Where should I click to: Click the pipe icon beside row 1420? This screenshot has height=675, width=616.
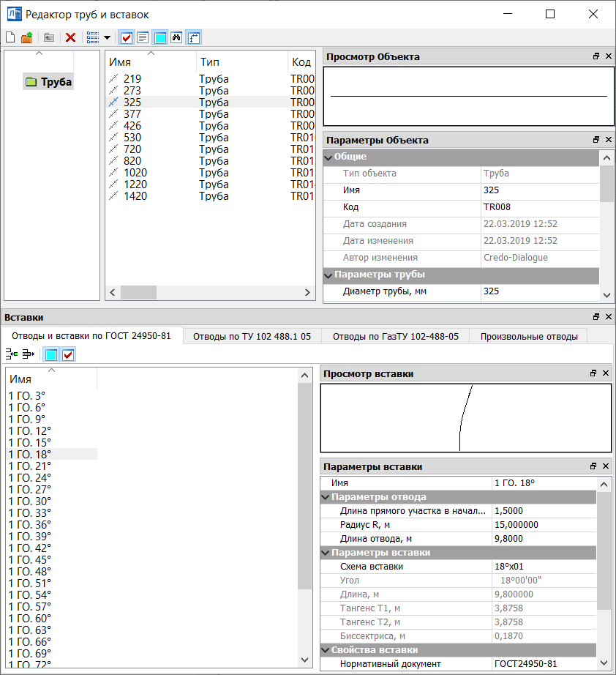click(113, 196)
